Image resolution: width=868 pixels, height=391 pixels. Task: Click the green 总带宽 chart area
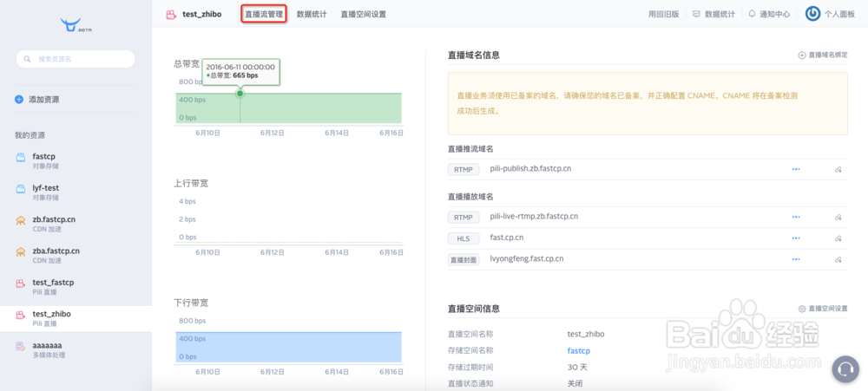(288, 108)
